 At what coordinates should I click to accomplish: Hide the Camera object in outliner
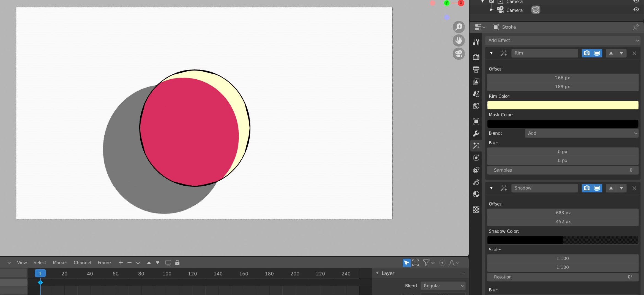636,9
